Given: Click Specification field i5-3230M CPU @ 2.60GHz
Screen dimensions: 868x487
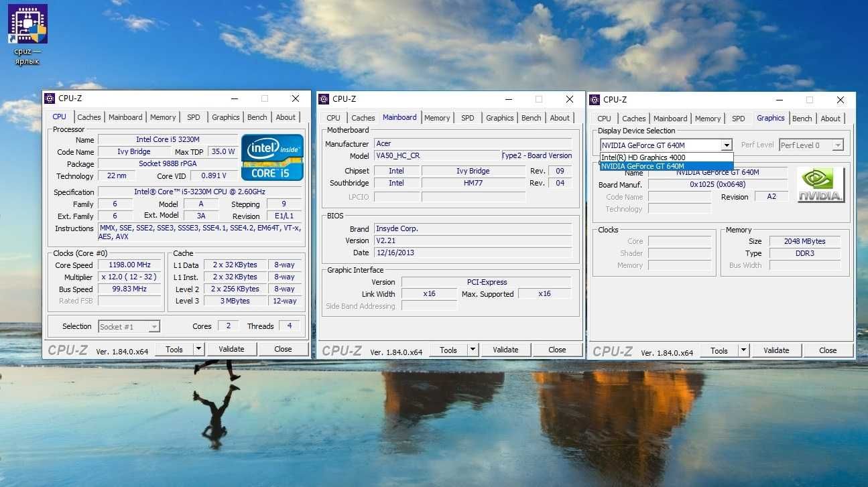Looking at the screenshot, I should click(200, 192).
